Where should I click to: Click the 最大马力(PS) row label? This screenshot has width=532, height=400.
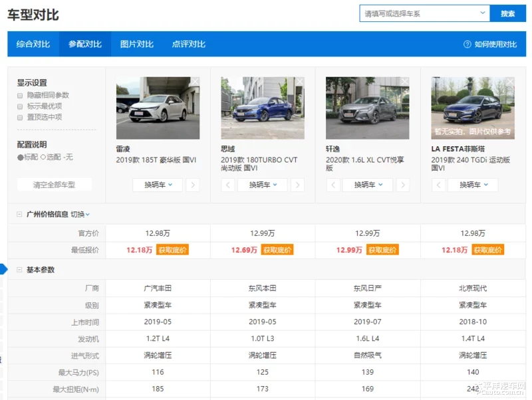tap(78, 373)
